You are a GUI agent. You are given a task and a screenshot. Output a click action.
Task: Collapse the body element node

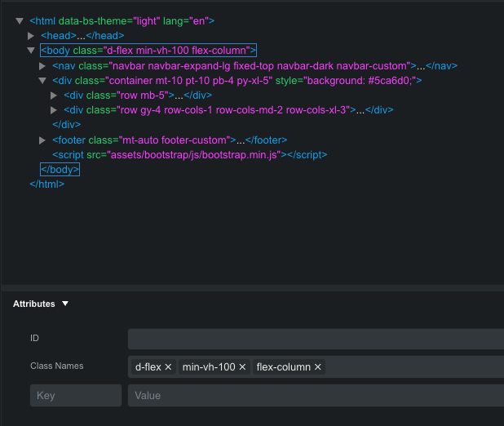[31, 51]
